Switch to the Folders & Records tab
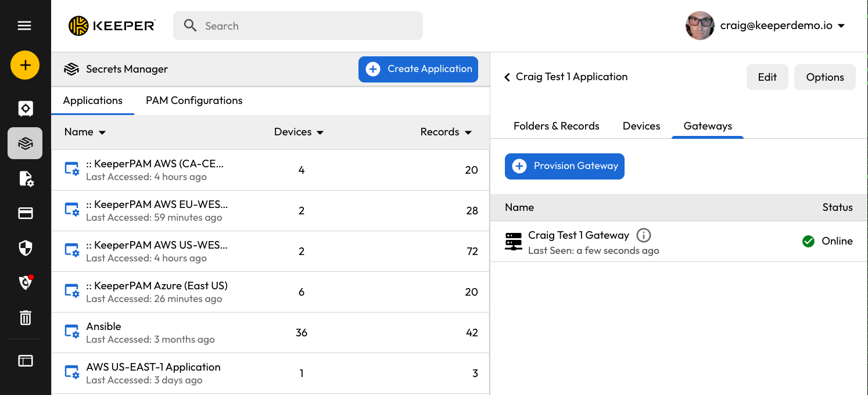 (x=556, y=126)
